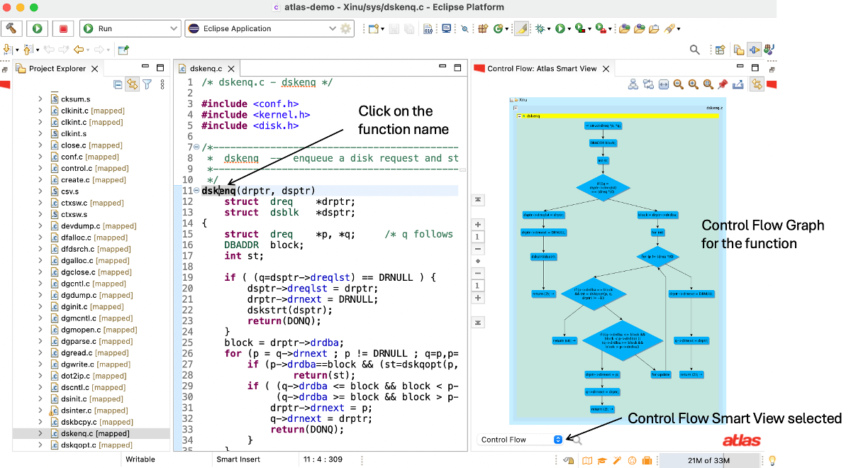The image size is (868, 468).
Task: Expand the clkinit.c tree node
Action: pos(40,111)
